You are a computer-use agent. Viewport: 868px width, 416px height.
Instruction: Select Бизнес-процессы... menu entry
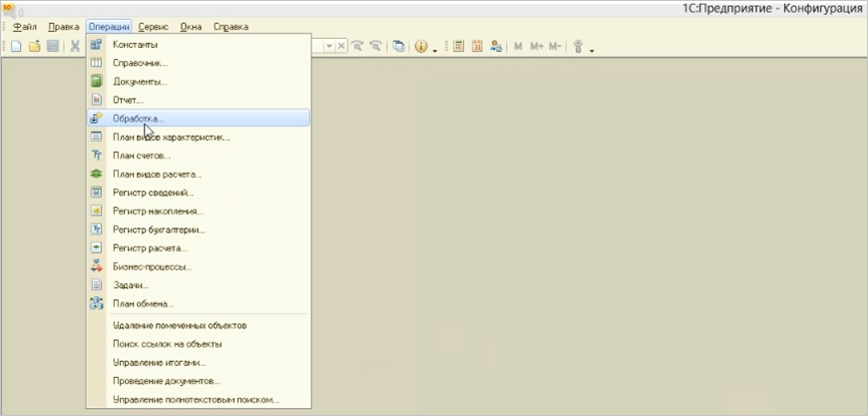point(199,266)
